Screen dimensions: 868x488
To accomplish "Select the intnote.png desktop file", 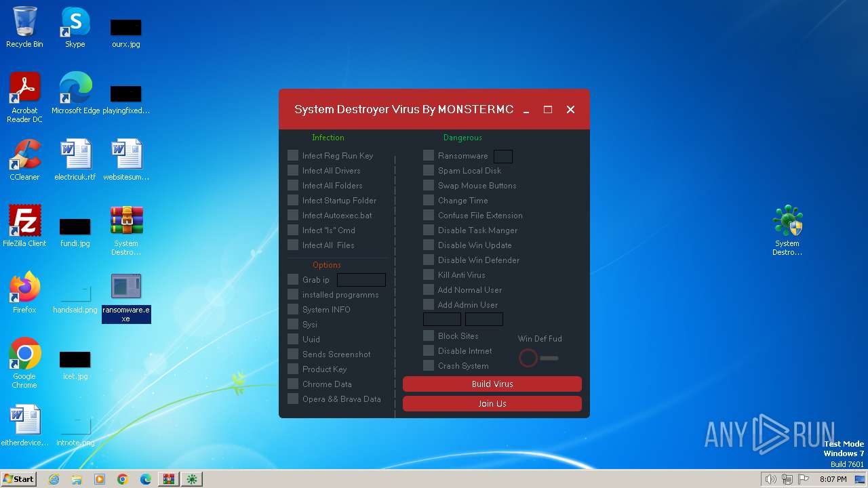I will (x=75, y=431).
